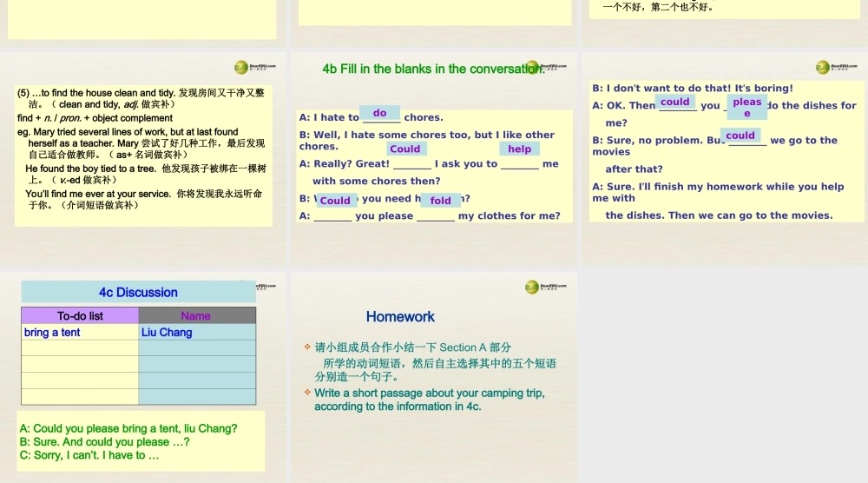Click the line 'the dishes. Then we can go to the movies.'
This screenshot has width=868, height=483.
tap(719, 215)
